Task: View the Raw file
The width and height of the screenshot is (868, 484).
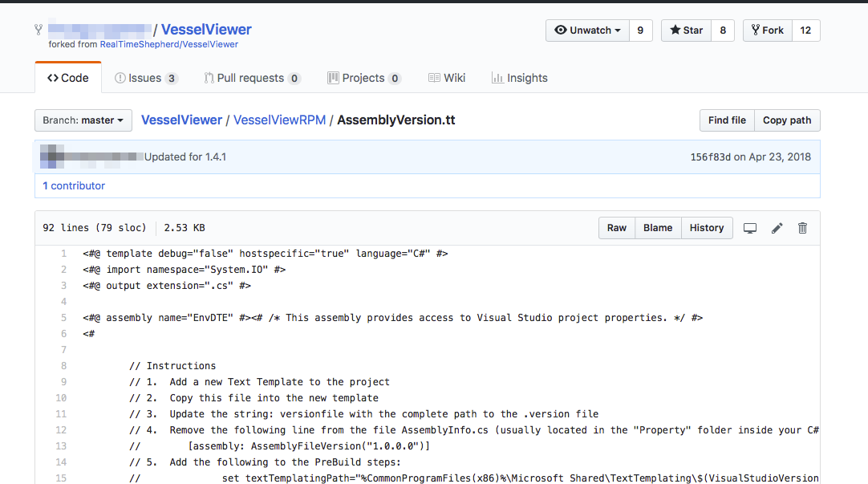Action: pyautogui.click(x=617, y=228)
